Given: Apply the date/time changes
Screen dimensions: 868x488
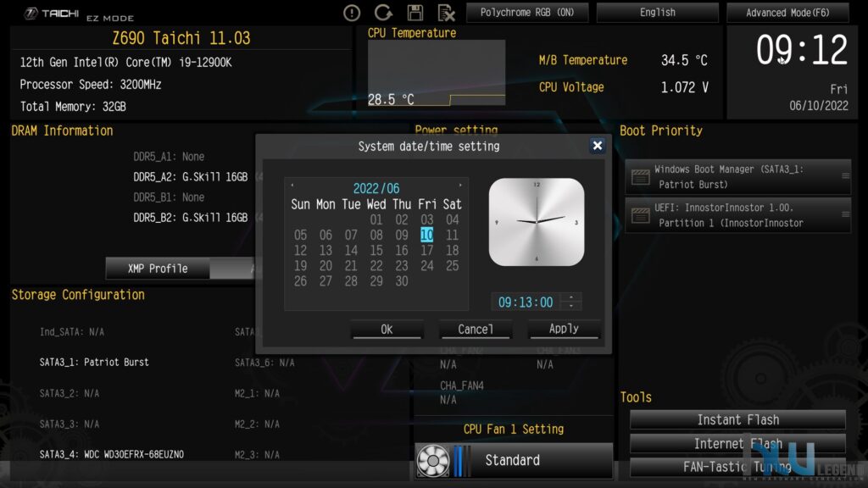Looking at the screenshot, I should click(564, 329).
